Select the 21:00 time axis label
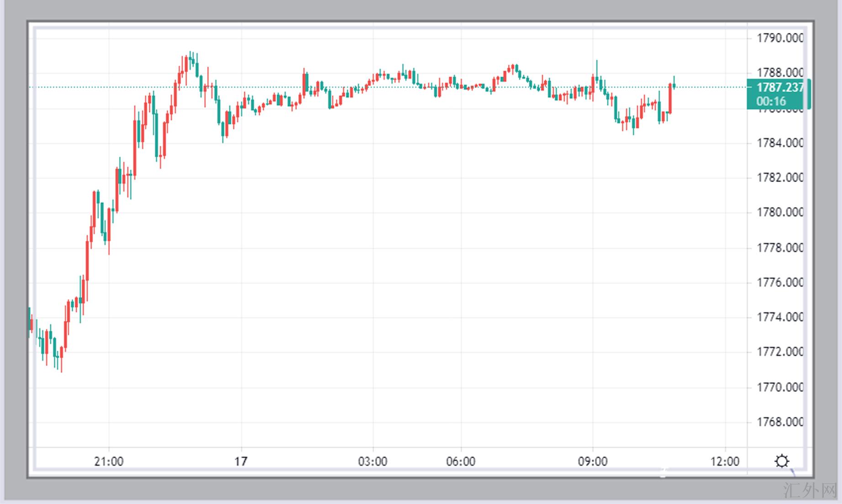The image size is (842, 504). pyautogui.click(x=109, y=462)
